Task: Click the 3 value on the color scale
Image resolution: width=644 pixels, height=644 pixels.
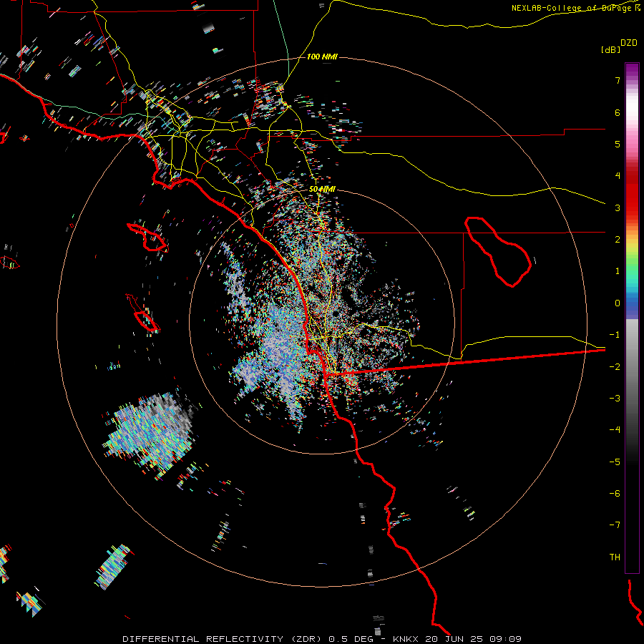Action: (618, 208)
